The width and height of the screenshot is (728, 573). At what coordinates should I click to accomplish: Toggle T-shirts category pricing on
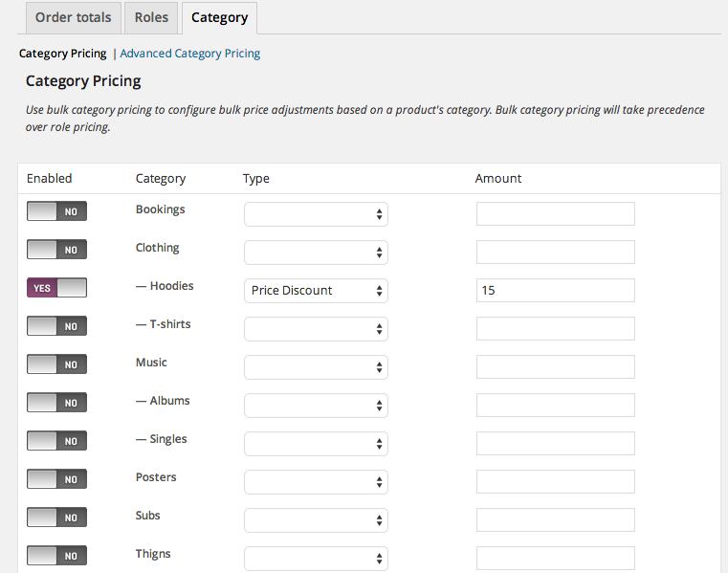(x=56, y=326)
